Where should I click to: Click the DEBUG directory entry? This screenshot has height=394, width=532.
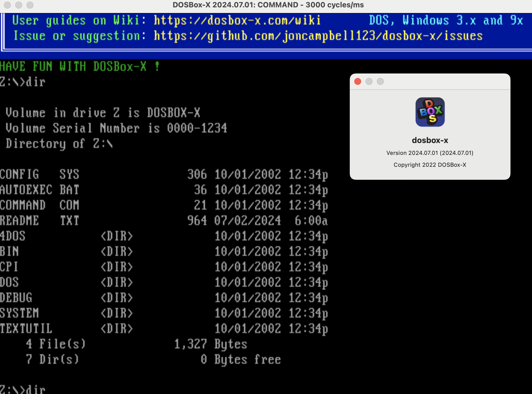(164, 298)
